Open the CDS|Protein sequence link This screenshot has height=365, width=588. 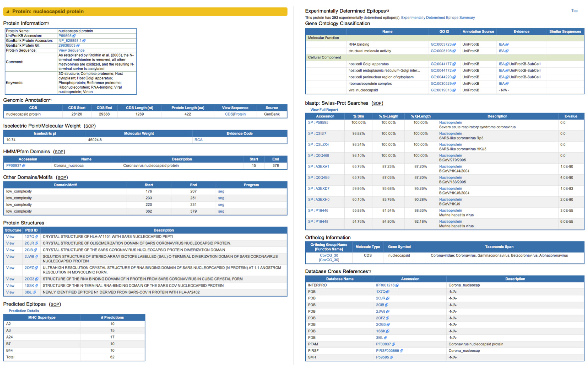[x=235, y=114]
